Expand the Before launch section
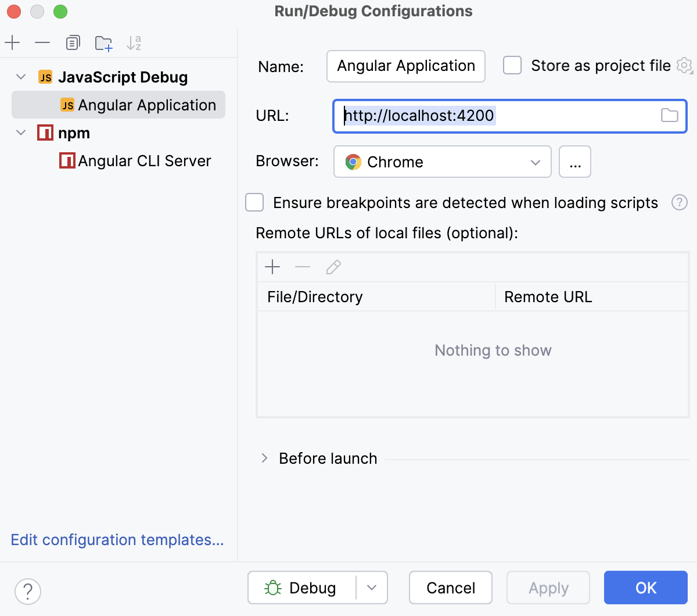Viewport: 697px width, 616px height. (x=264, y=458)
